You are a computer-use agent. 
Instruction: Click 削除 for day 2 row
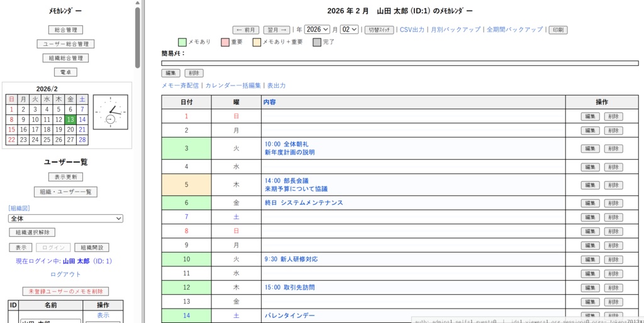coord(614,131)
